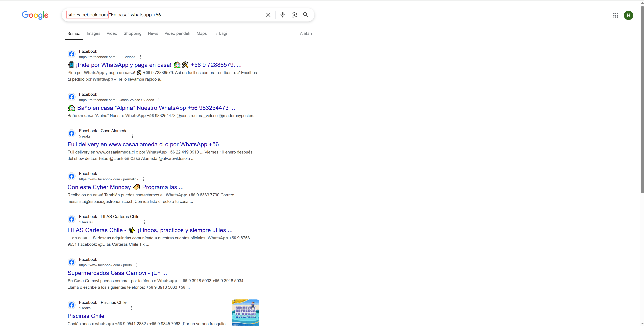Open options for Casas Veloso result

tap(159, 100)
